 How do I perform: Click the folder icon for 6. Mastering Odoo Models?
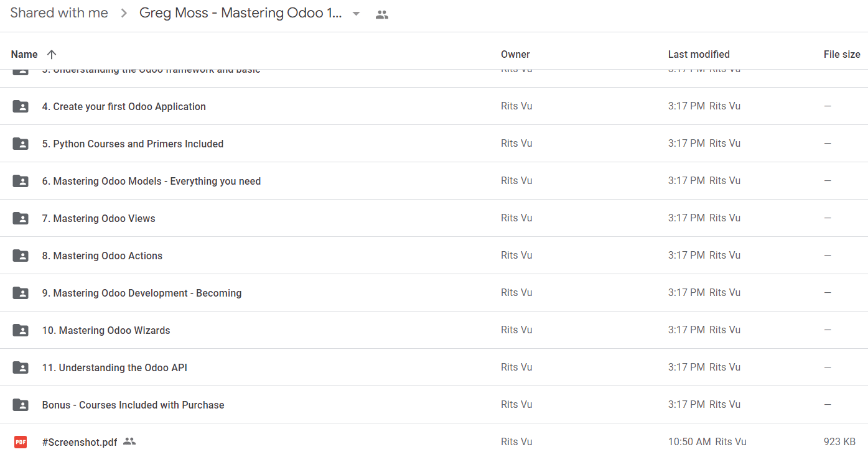21,181
